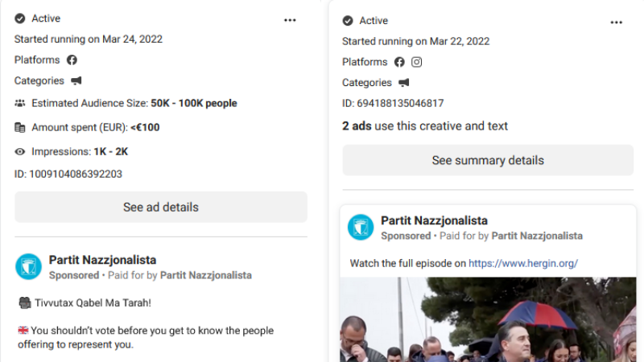Click the Estimated Audience Size people icon
This screenshot has width=644, height=362.
pyautogui.click(x=20, y=104)
